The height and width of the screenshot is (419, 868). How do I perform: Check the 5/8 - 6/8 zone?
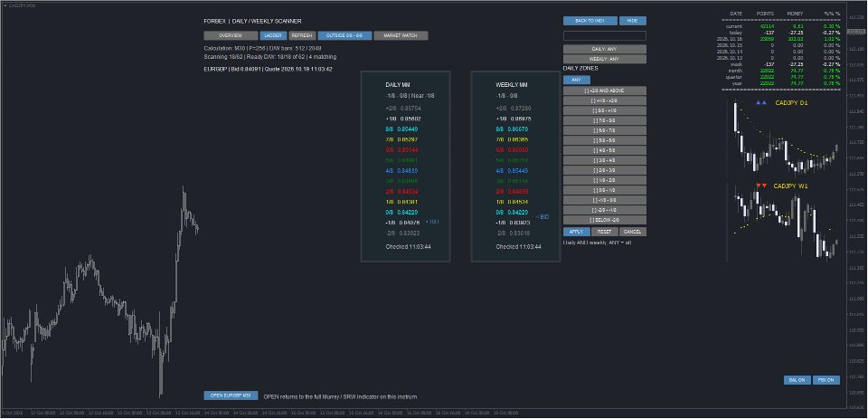(x=605, y=140)
